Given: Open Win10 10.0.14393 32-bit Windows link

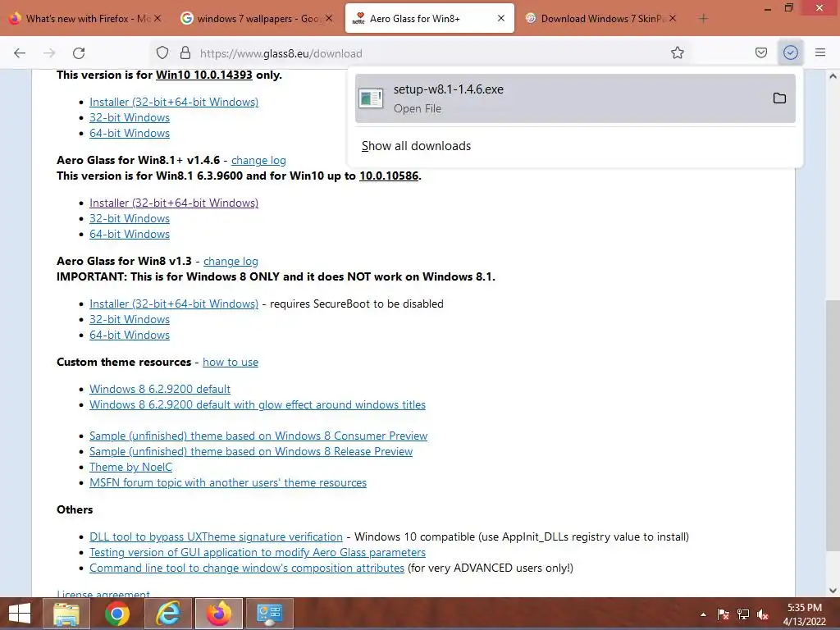Looking at the screenshot, I should [x=130, y=117].
